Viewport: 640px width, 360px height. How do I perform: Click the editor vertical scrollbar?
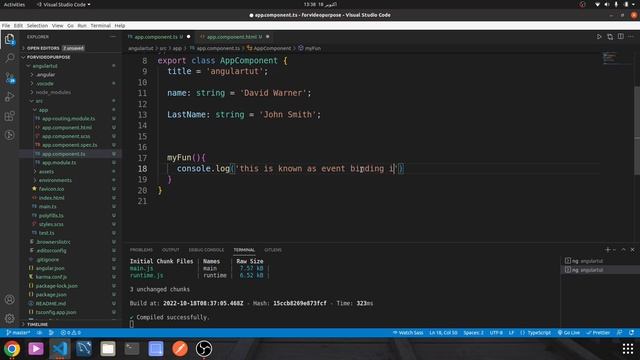tap(637, 131)
